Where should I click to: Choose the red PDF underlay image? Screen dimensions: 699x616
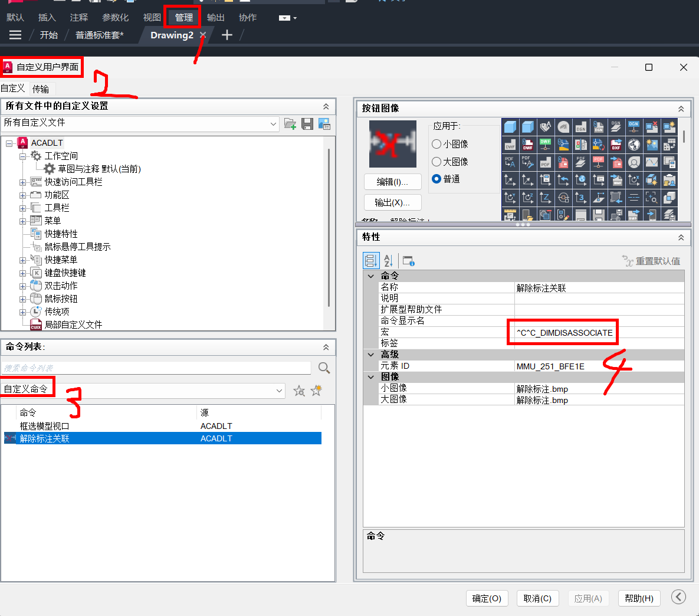pyautogui.click(x=599, y=162)
